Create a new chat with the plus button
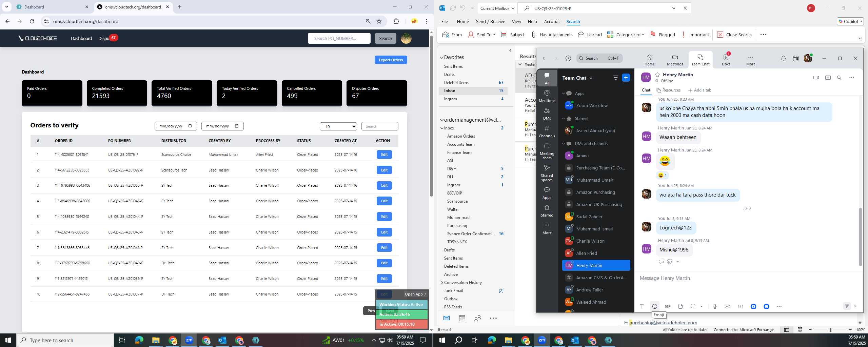Image resolution: width=868 pixels, height=347 pixels. 626,78
